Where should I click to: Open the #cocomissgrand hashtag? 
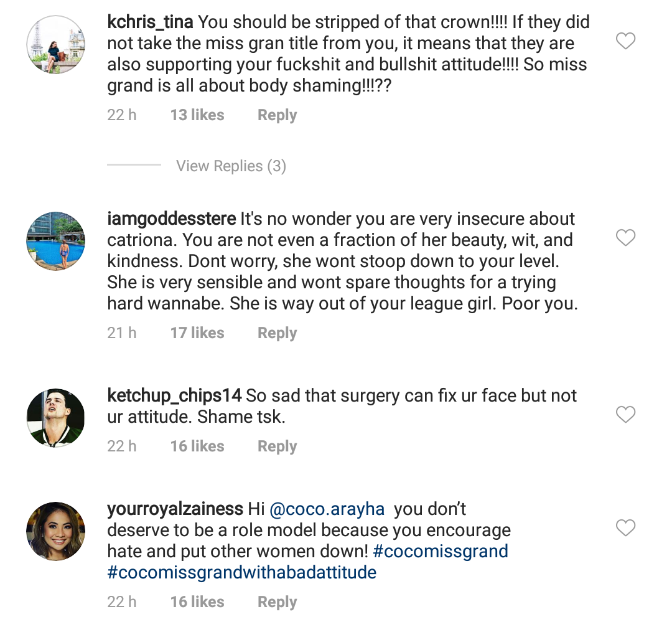(x=441, y=552)
